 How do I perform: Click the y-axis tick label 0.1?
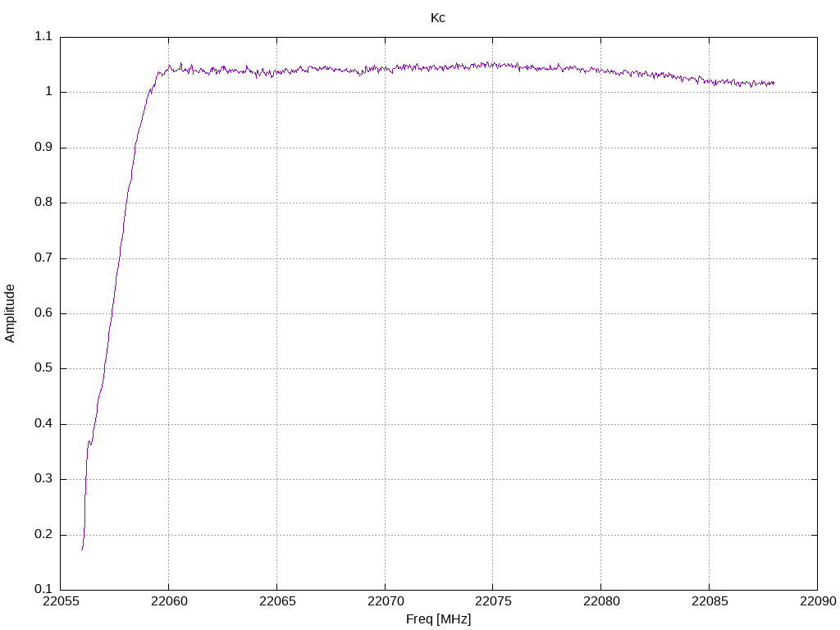43,590
